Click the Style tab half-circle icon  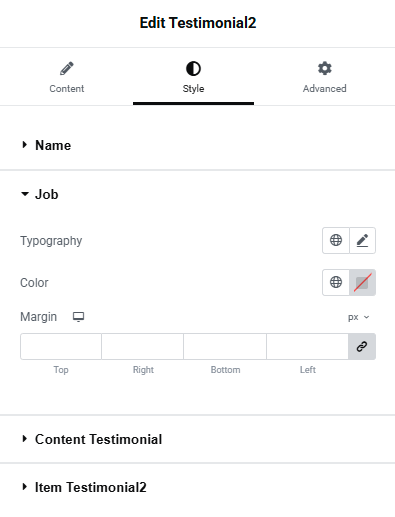193,69
